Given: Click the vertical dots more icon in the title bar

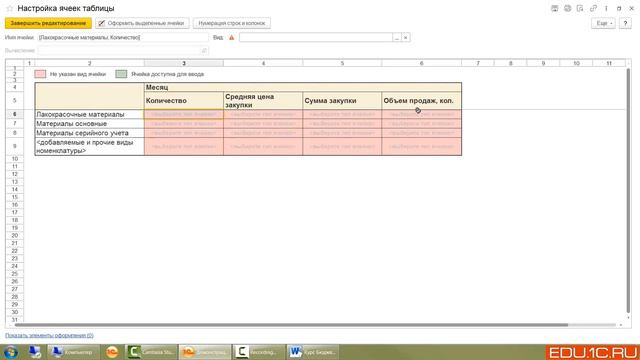Looking at the screenshot, I should point(606,8).
